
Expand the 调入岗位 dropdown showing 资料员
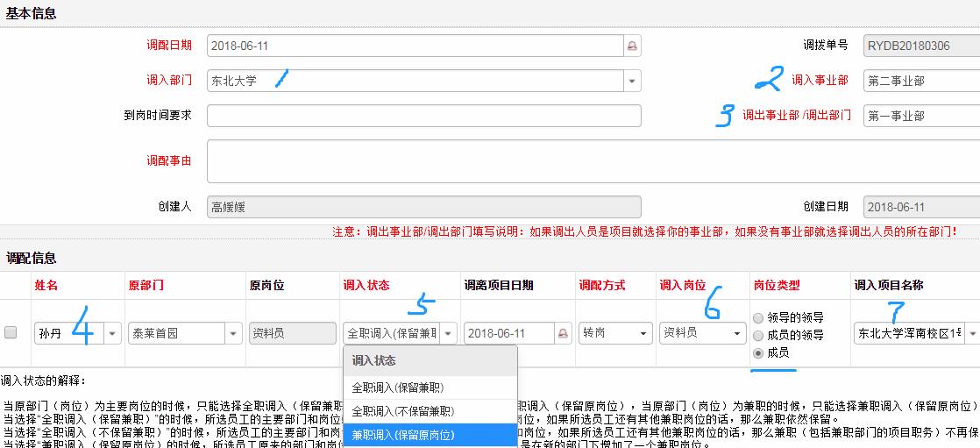pos(736,333)
